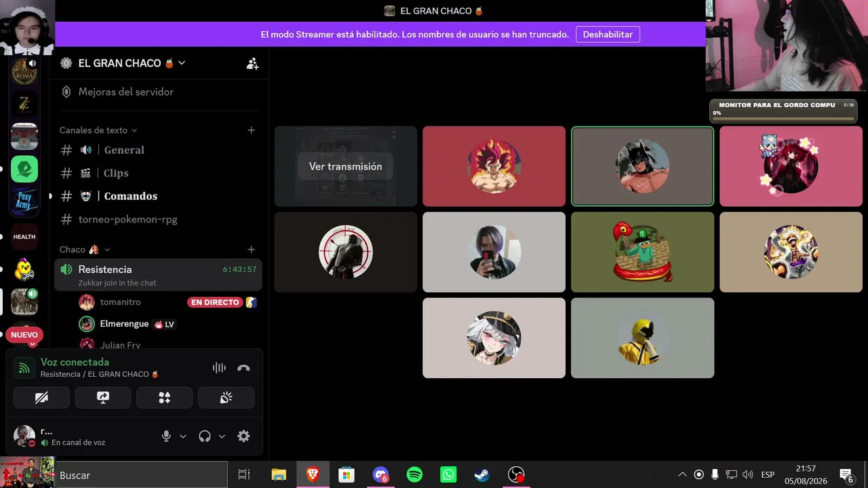
Task: Open Spotify from the taskbar
Action: pyautogui.click(x=414, y=474)
